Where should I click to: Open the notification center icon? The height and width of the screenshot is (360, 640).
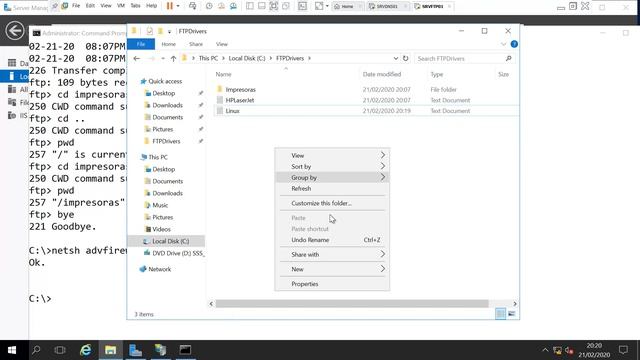(623, 350)
